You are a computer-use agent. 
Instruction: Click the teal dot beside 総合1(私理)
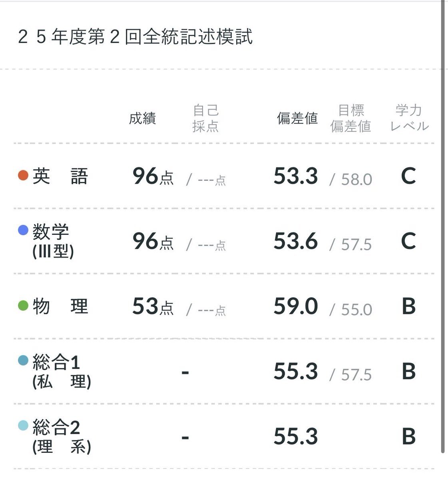coord(23,360)
